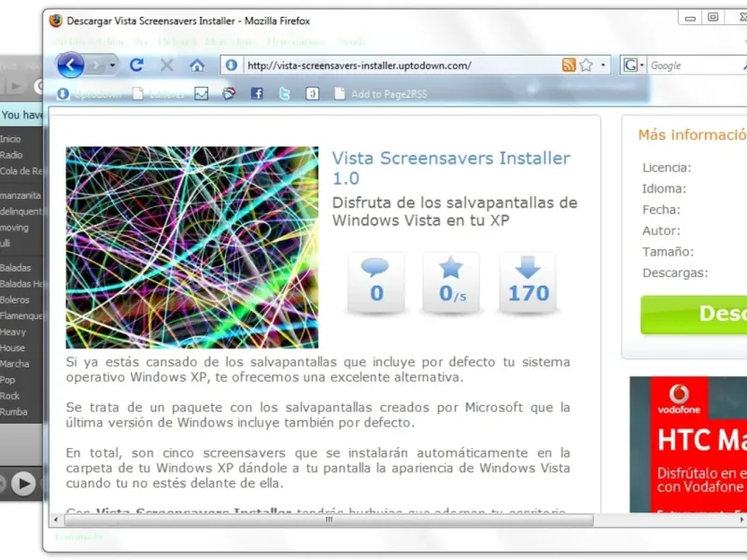Click the Licencia: label
Viewport: 747px width, 560px height.
tap(667, 168)
